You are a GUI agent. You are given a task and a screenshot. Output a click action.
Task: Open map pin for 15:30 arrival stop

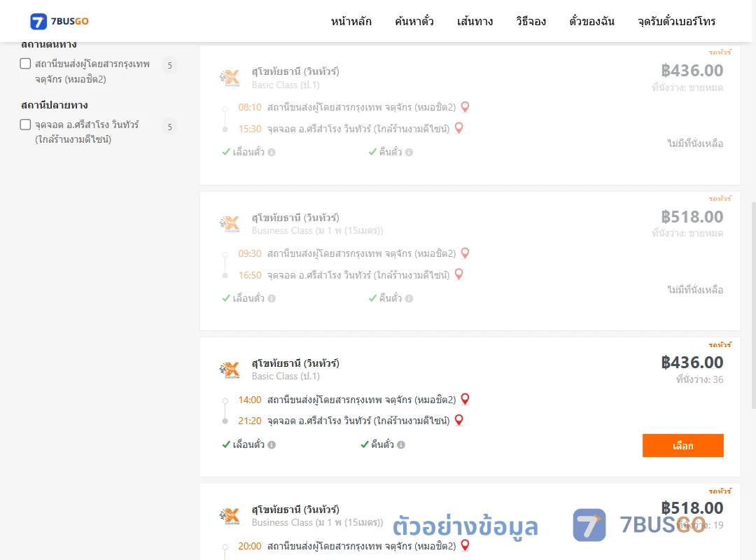tap(459, 128)
